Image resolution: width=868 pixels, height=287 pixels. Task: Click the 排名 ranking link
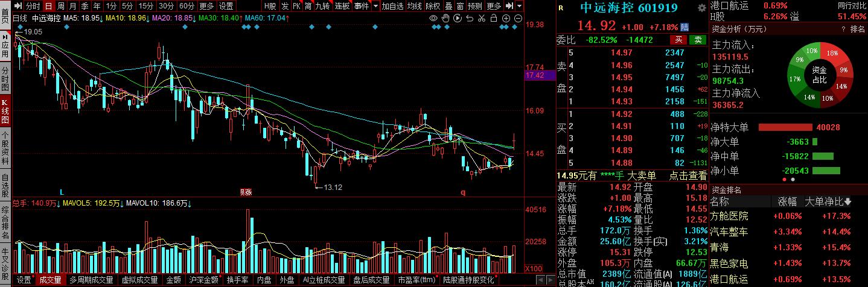pyautogui.click(x=858, y=29)
